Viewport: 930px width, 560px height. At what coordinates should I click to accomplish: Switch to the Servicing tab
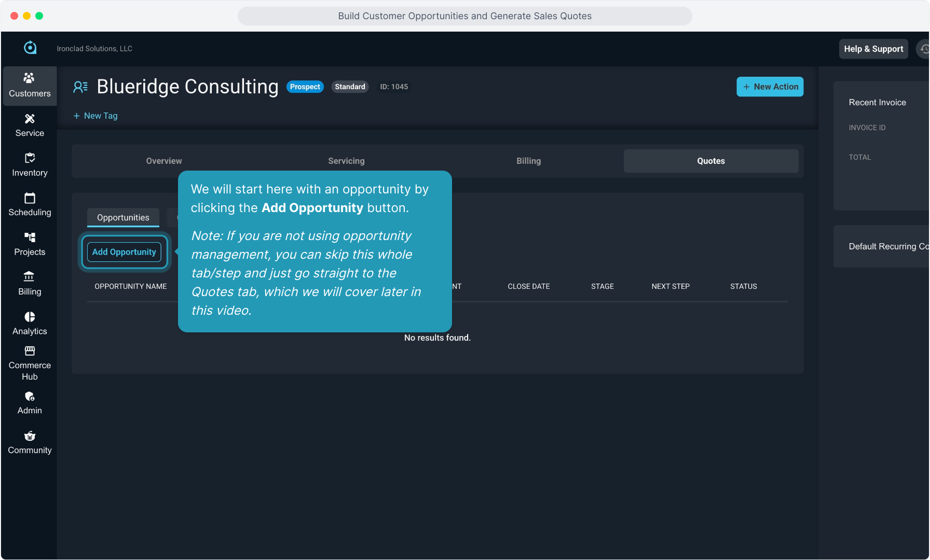tap(346, 161)
